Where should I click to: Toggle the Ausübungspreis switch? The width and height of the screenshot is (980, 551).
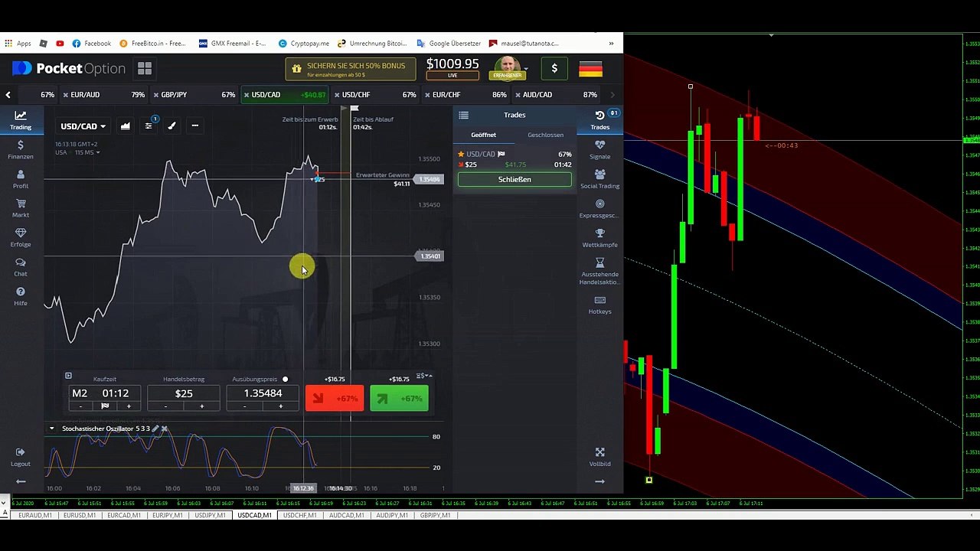[285, 379]
